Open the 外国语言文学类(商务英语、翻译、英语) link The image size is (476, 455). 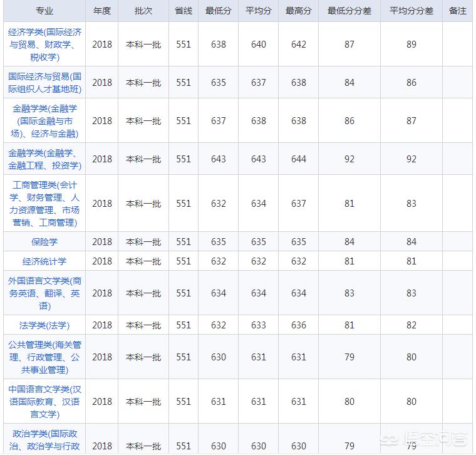44,293
